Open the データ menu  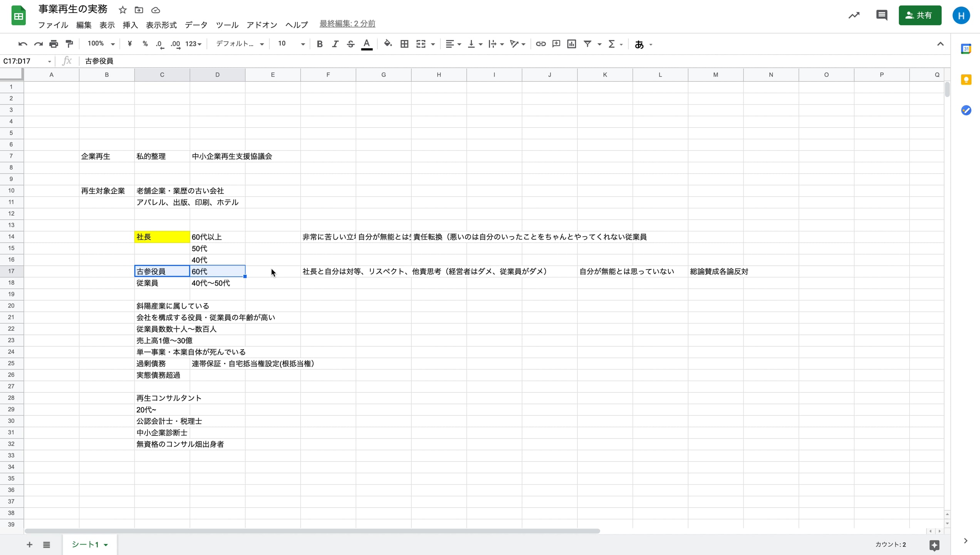pos(196,25)
